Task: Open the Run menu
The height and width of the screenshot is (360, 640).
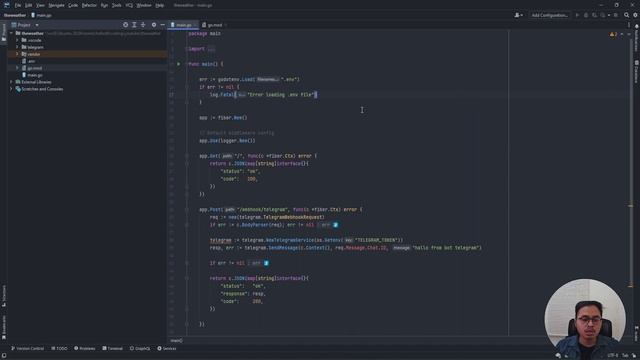Action: coord(104,5)
